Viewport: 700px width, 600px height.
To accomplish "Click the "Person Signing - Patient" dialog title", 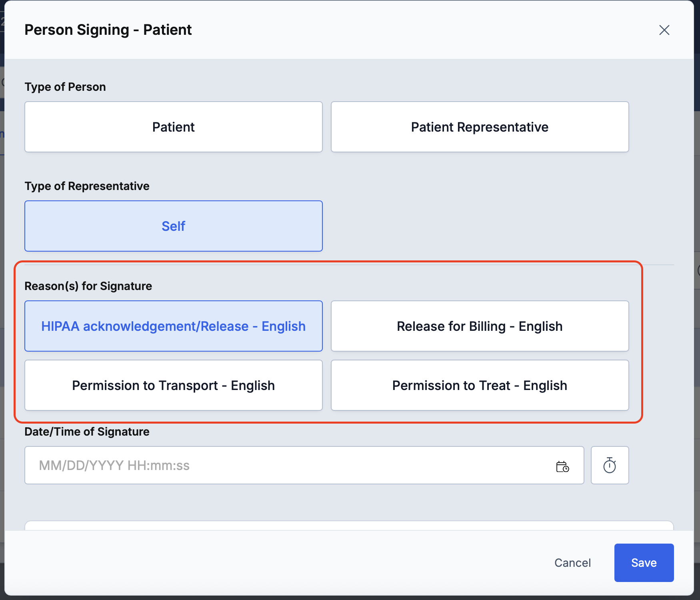I will (x=108, y=30).
